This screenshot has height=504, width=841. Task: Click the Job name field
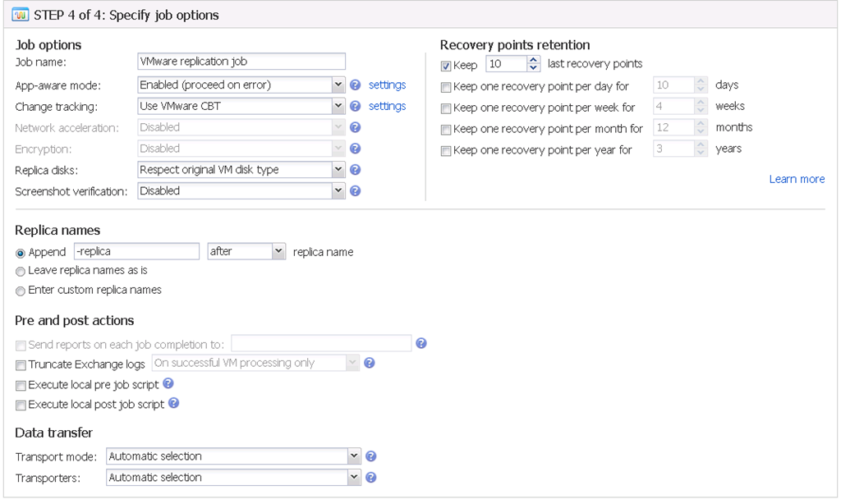pos(241,61)
